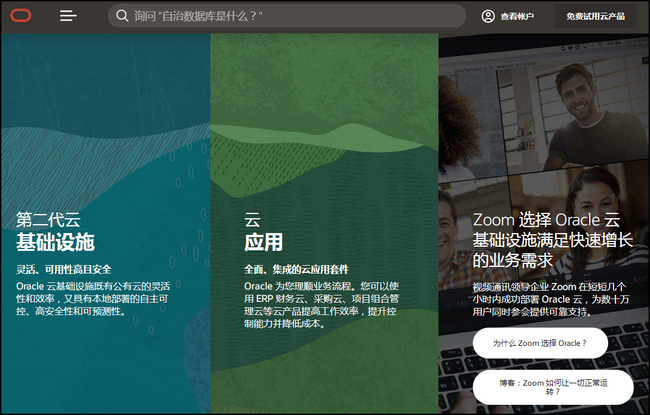Click paragraph starting Oracle 云基础设施既有公有云
The image size is (650, 415).
pyautogui.click(x=93, y=299)
